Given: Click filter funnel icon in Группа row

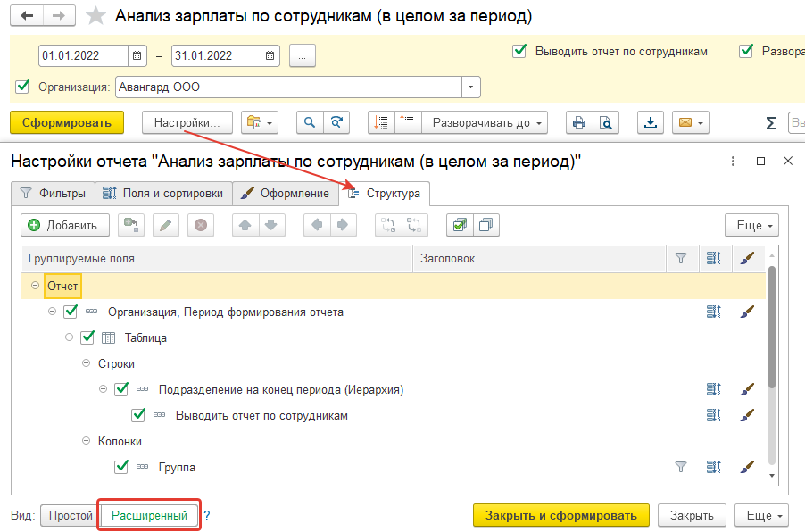Looking at the screenshot, I should point(681,467).
